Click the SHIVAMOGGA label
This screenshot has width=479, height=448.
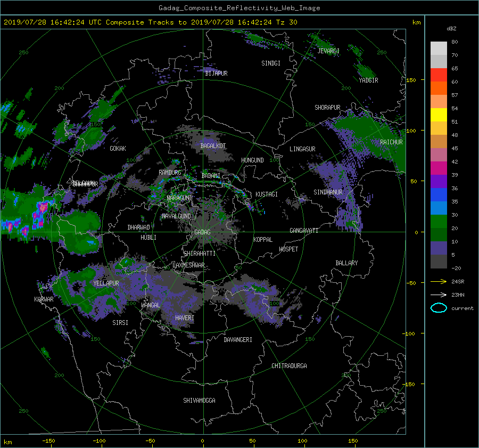coord(199,401)
